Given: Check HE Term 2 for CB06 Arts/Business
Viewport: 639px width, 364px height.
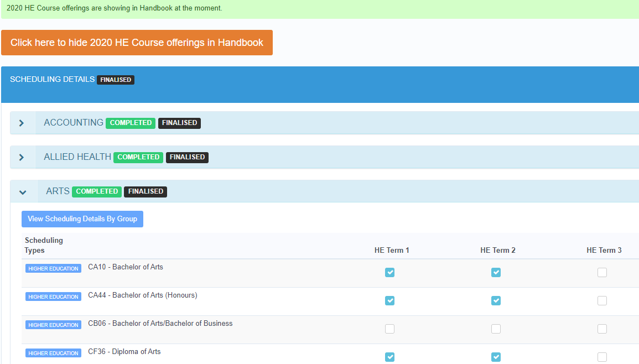Looking at the screenshot, I should pyautogui.click(x=496, y=329).
